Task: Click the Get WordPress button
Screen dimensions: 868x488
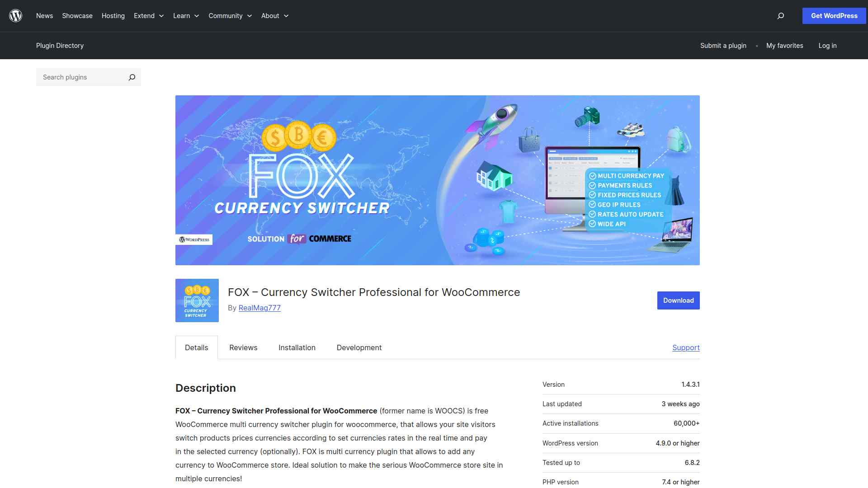Action: coord(834,16)
